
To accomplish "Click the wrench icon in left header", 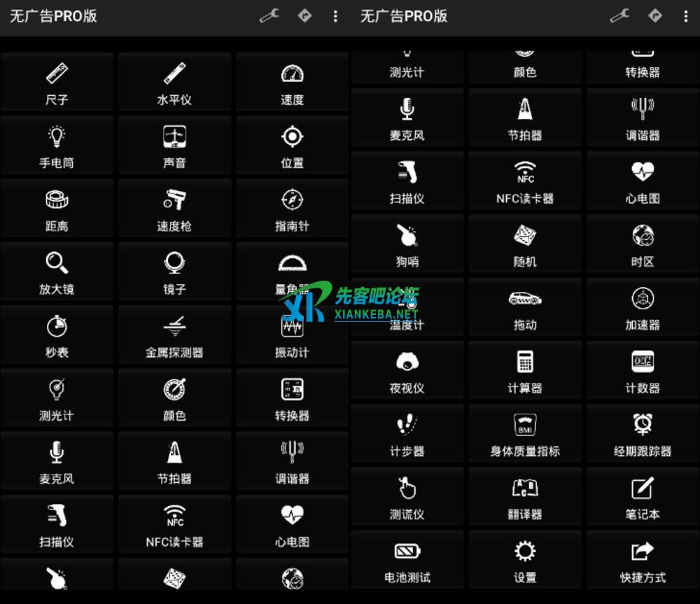I will [269, 16].
